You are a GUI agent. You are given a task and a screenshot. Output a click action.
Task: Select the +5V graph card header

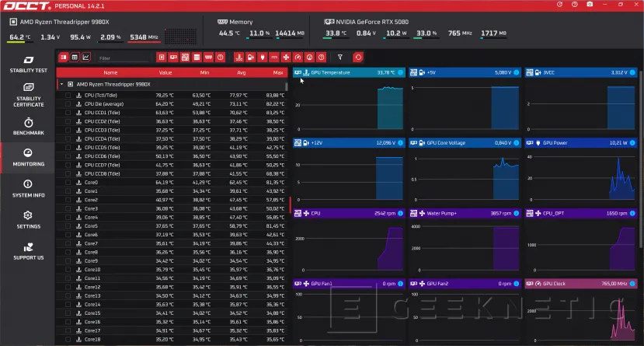point(465,72)
